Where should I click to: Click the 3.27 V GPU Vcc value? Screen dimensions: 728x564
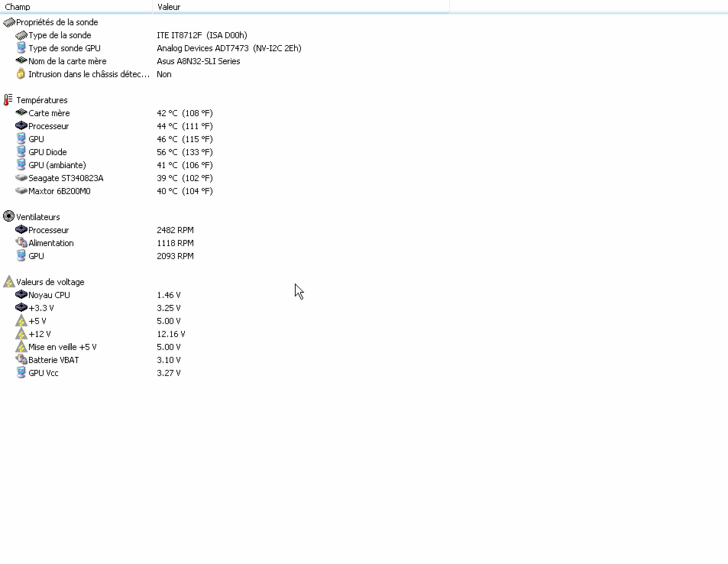click(x=169, y=374)
